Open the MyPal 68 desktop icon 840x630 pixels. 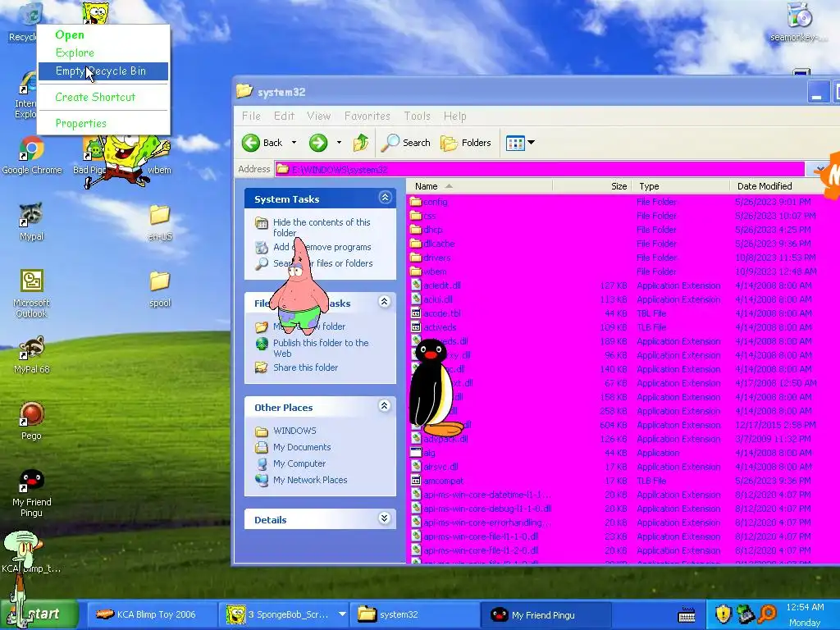(x=32, y=354)
